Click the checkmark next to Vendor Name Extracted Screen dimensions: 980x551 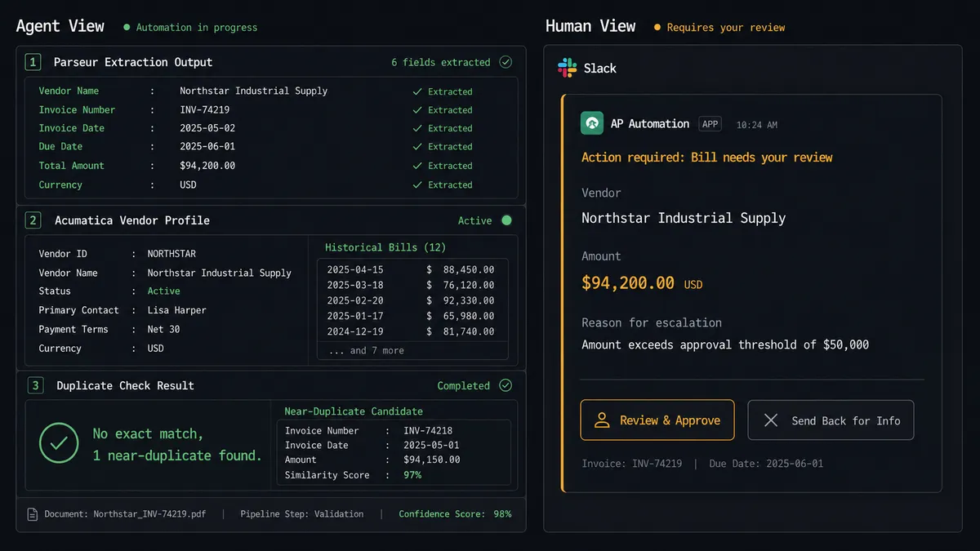[417, 91]
